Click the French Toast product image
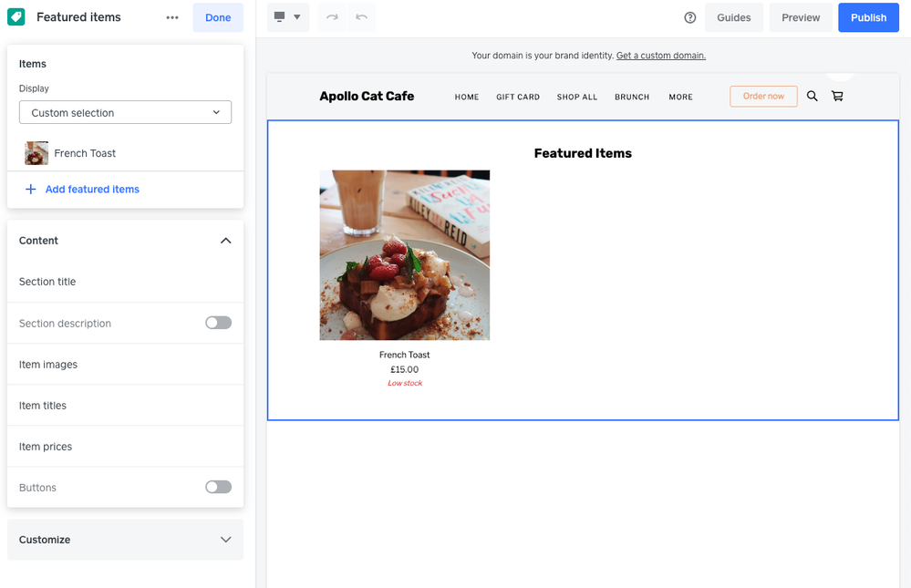The height and width of the screenshot is (588, 911). click(x=404, y=255)
